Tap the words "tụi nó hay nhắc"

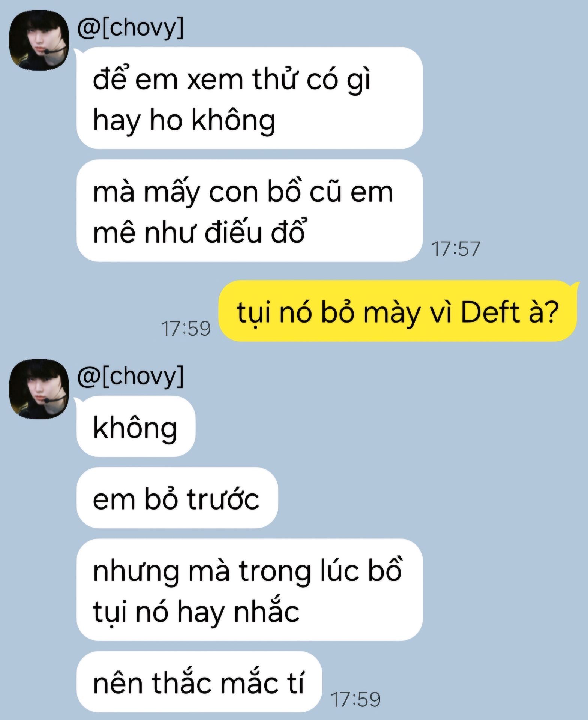(196, 612)
